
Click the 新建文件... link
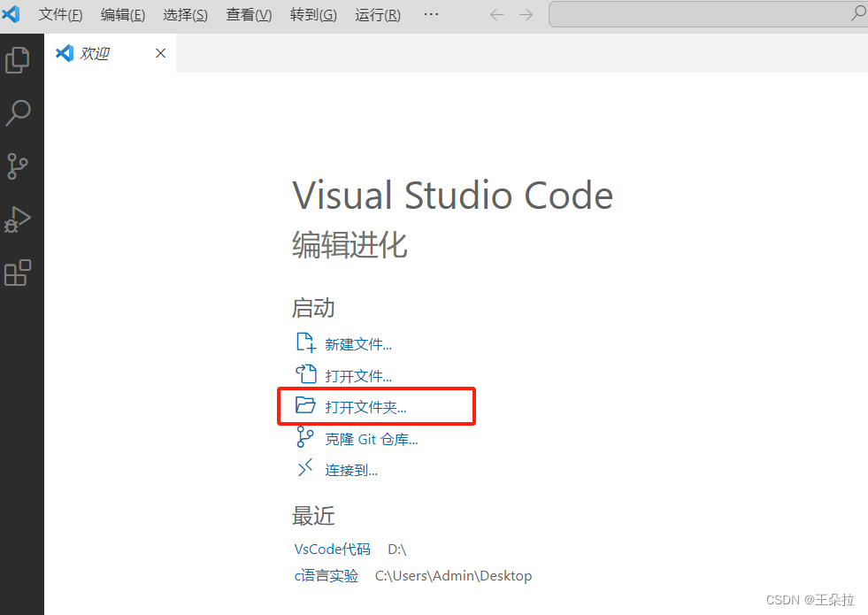(x=358, y=344)
